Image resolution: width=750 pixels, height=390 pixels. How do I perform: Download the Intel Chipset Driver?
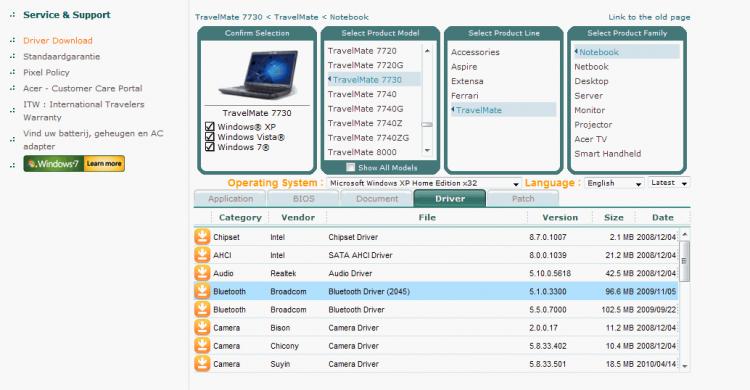point(202,236)
